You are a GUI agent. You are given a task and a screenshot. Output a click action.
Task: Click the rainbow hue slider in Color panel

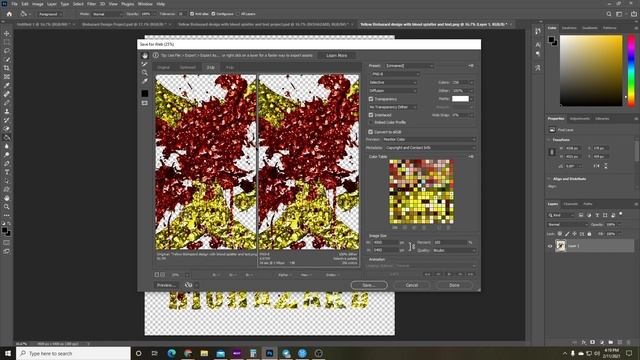pyautogui.click(x=631, y=71)
